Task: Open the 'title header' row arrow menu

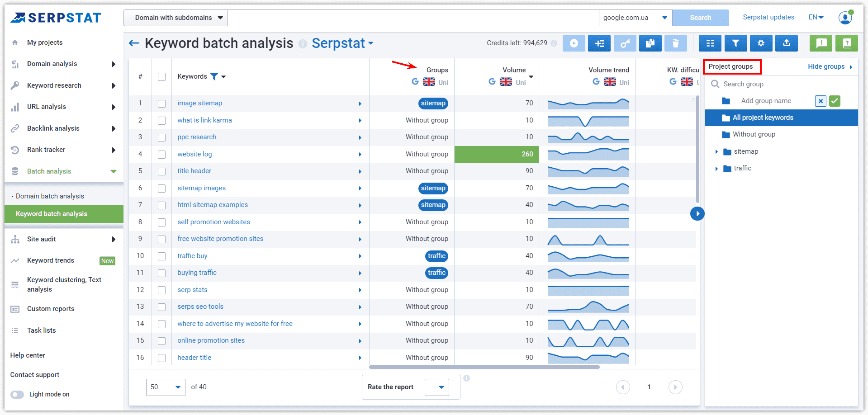Action: 360,171
